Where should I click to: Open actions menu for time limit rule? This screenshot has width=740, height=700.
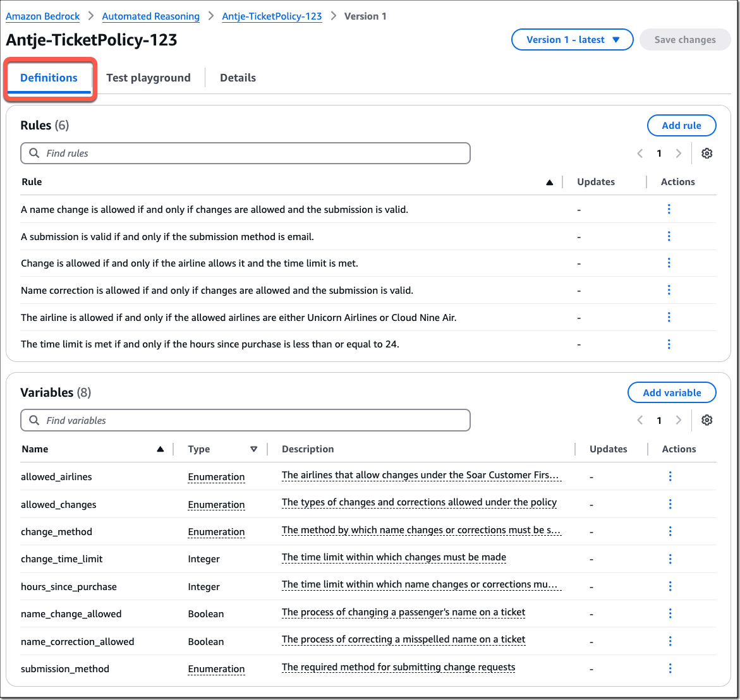click(669, 344)
